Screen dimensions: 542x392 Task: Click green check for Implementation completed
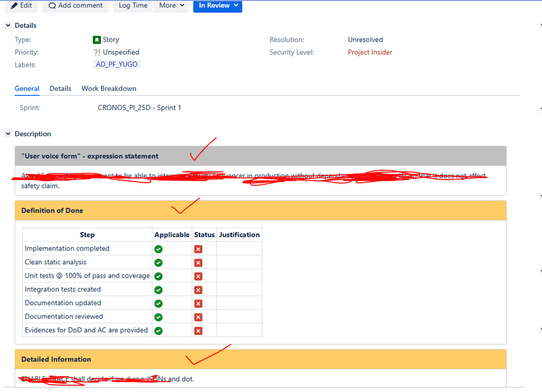(158, 249)
